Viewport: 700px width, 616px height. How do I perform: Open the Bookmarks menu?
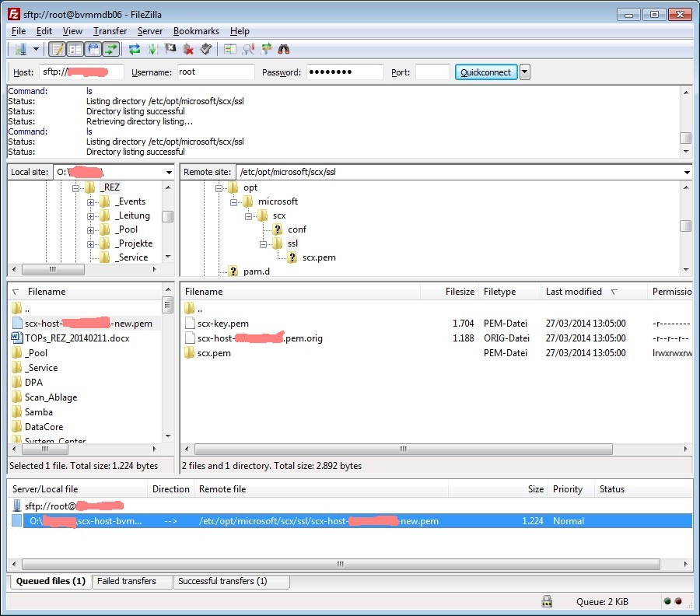tap(196, 31)
